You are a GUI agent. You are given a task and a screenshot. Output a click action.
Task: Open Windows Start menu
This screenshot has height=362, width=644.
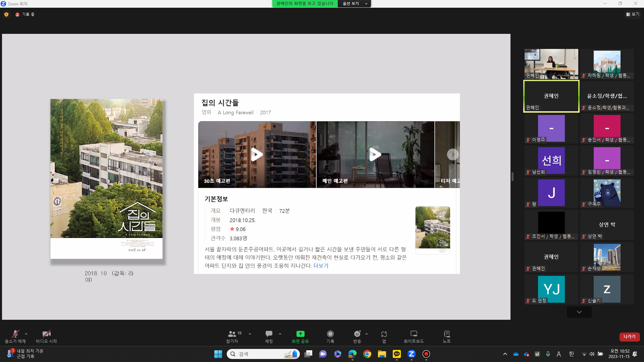[218, 354]
